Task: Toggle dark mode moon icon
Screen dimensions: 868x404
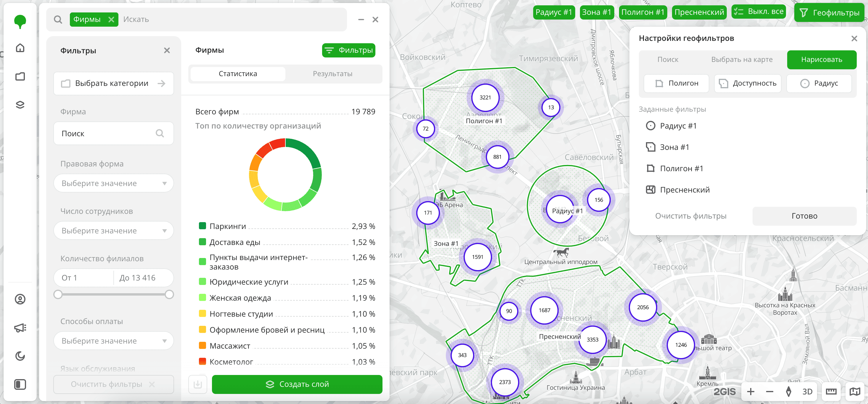Action: 20,356
